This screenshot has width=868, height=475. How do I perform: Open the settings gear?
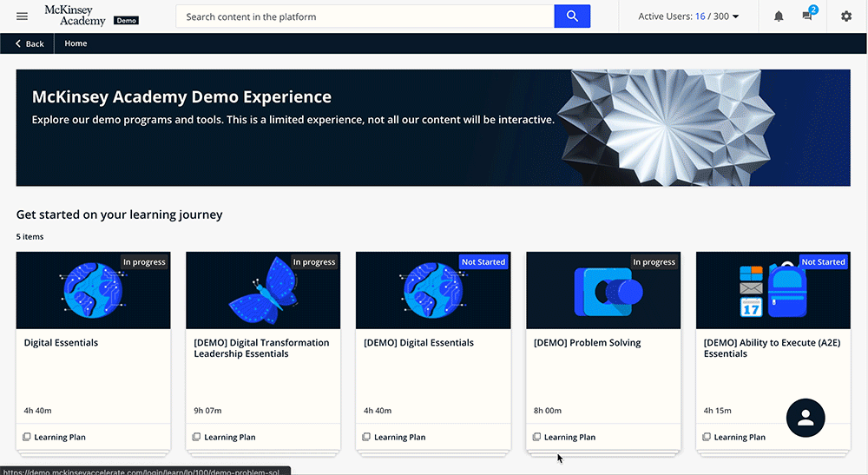[x=846, y=16]
